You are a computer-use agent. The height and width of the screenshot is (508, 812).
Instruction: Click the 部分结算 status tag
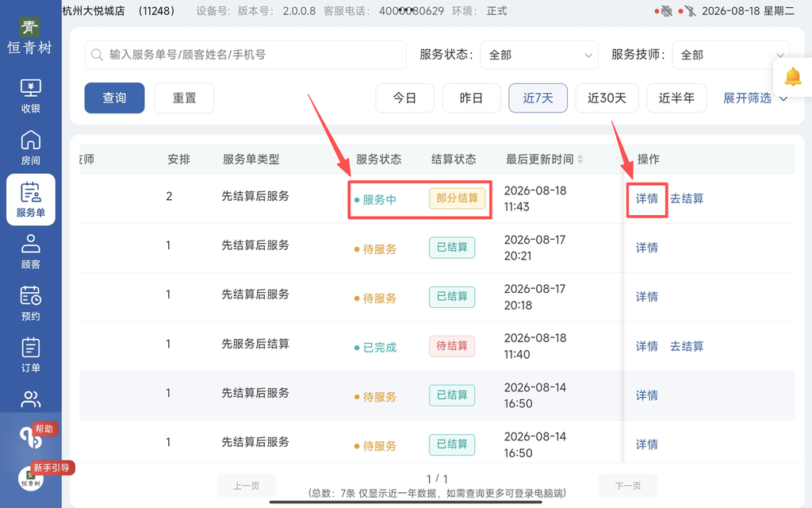point(457,198)
